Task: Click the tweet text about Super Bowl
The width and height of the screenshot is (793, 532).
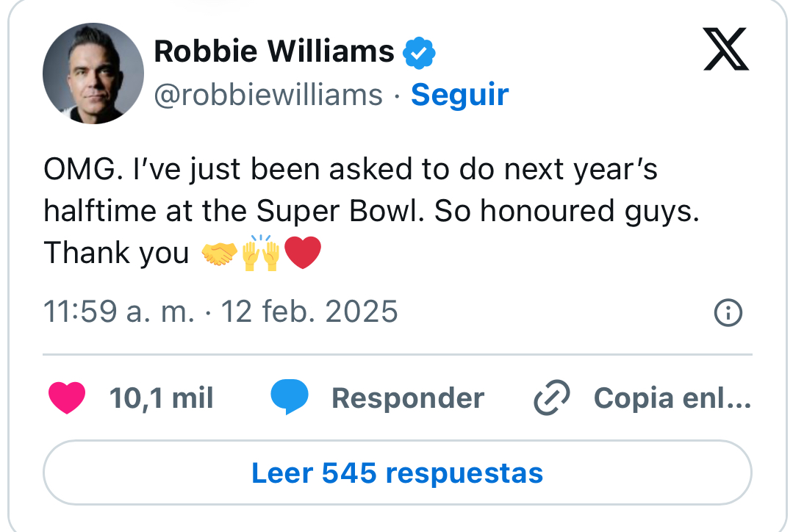Action: (x=367, y=212)
